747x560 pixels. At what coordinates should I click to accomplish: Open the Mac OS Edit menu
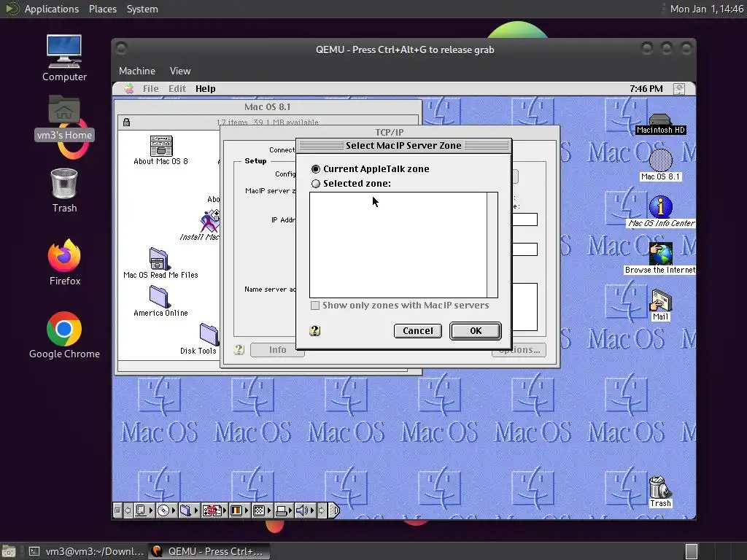(177, 88)
